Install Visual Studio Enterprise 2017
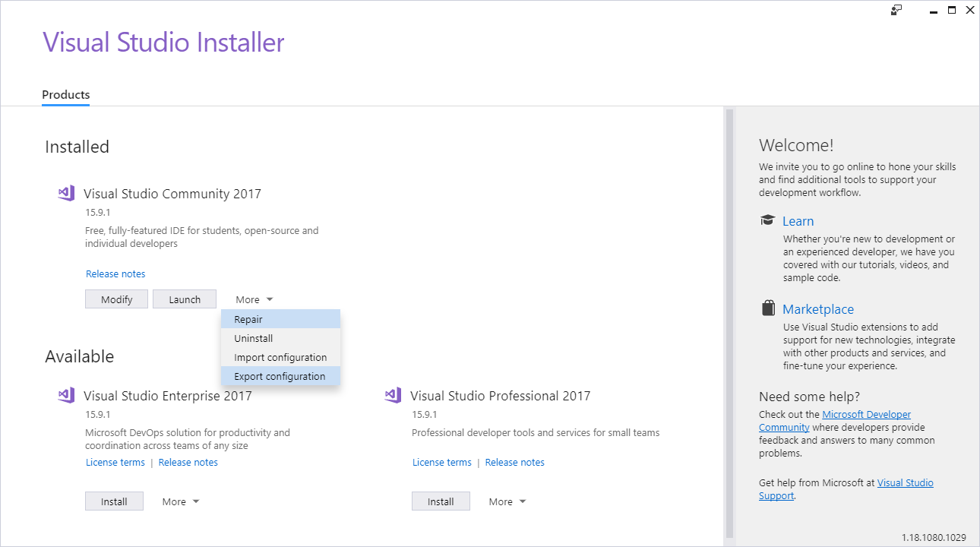This screenshot has width=980, height=547. pos(114,501)
